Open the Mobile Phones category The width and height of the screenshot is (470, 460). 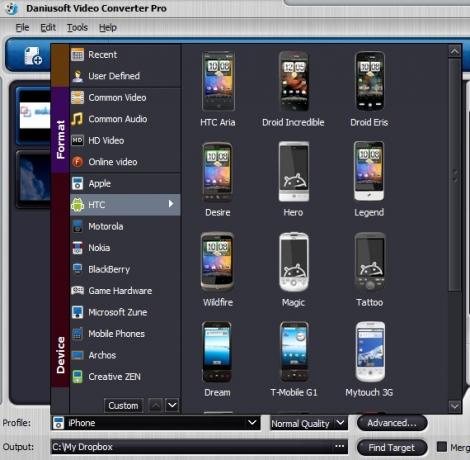(125, 334)
